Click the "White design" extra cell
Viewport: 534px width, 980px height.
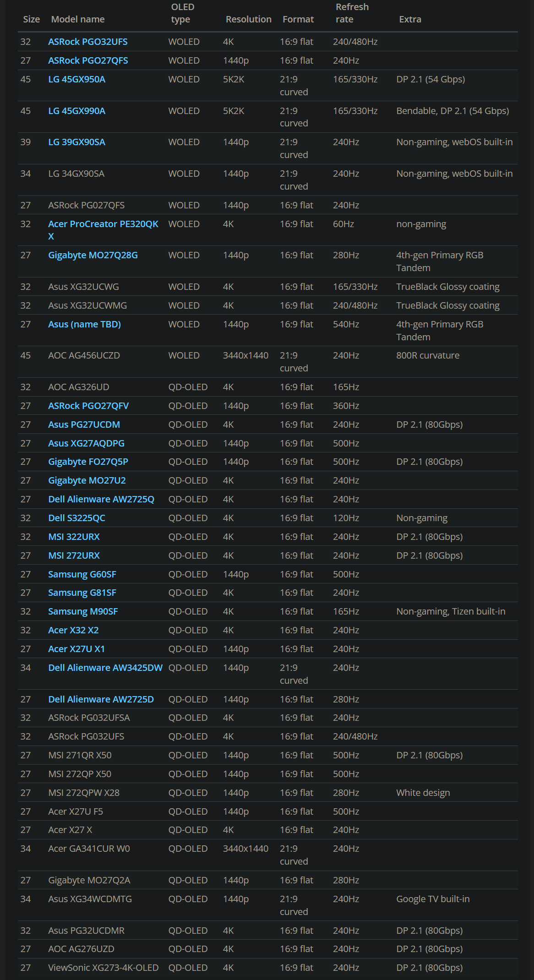[423, 793]
